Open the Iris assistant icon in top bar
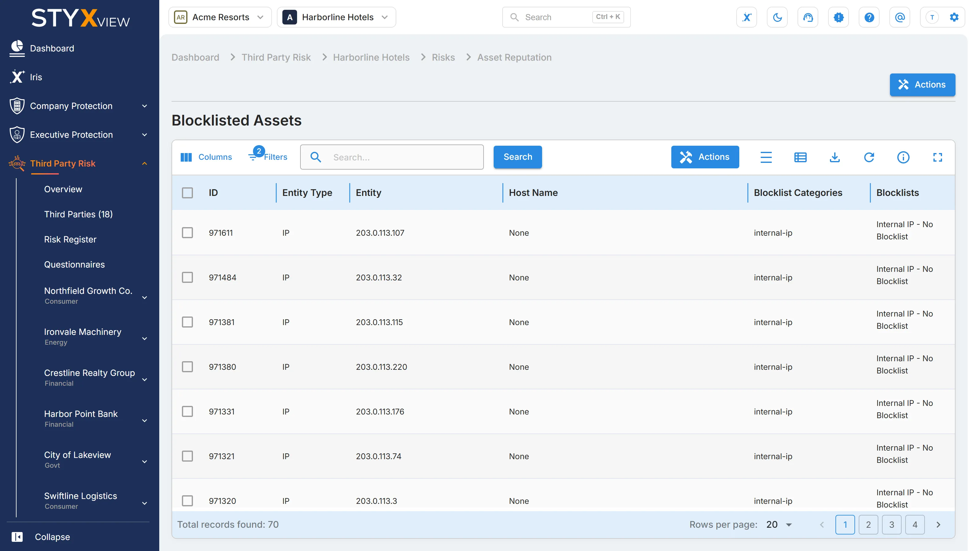 [x=746, y=17]
